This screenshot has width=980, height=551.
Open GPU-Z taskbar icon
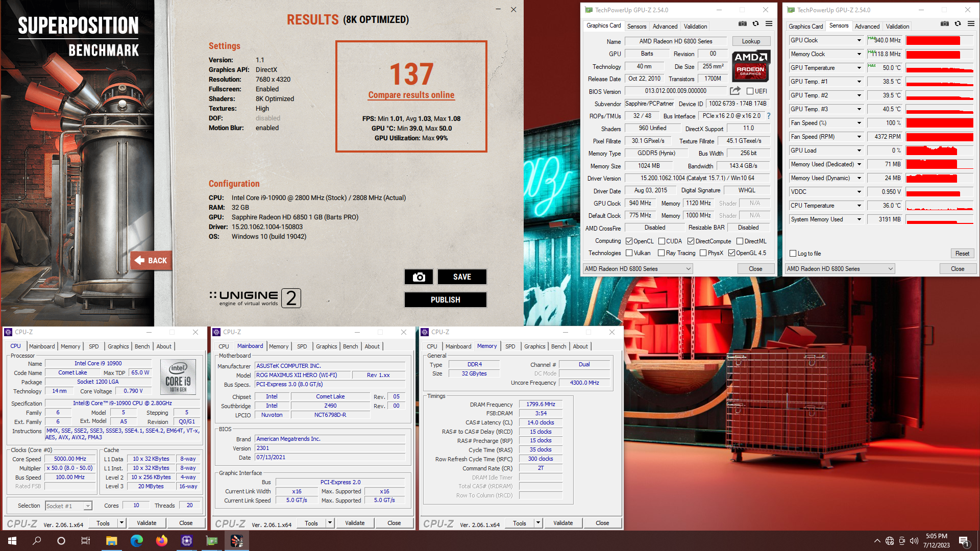click(211, 541)
